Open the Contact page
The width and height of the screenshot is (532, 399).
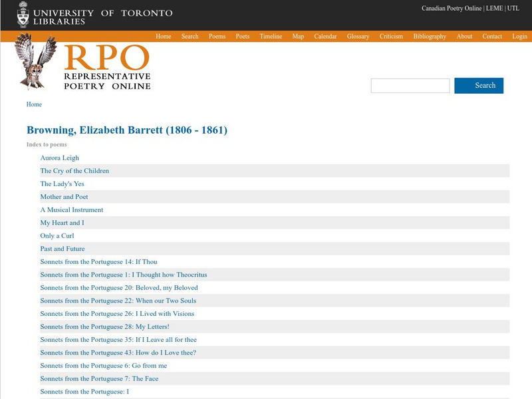492,37
